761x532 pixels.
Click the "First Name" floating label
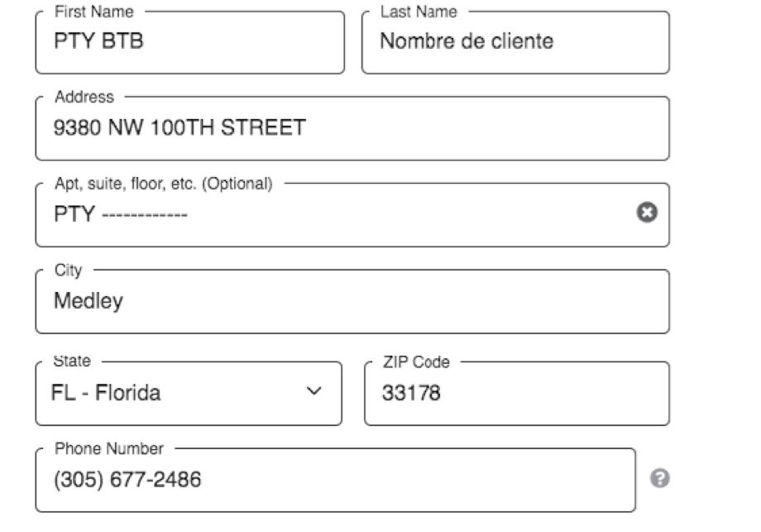click(x=94, y=12)
